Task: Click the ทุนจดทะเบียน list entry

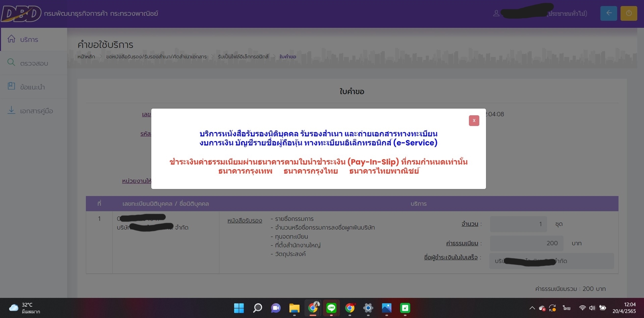Action: (289, 237)
